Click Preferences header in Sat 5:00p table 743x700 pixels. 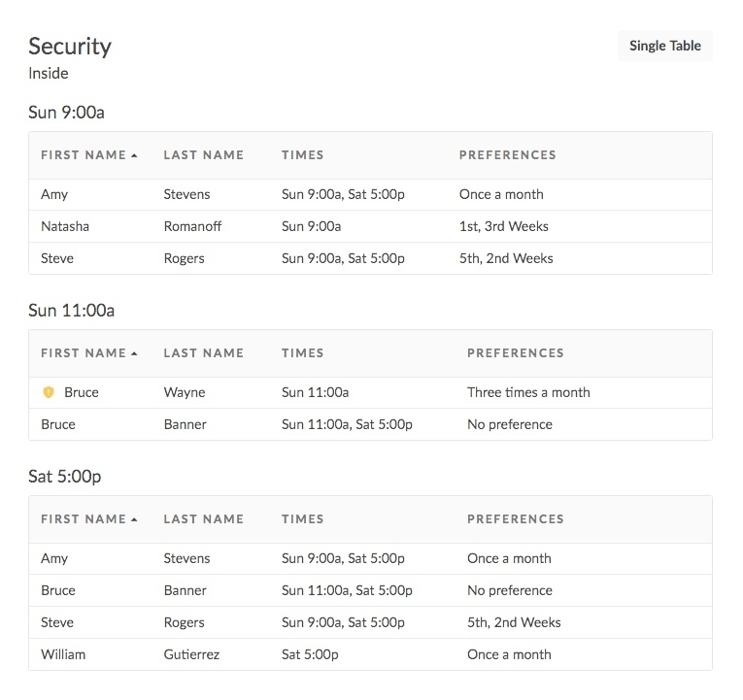[x=515, y=519]
